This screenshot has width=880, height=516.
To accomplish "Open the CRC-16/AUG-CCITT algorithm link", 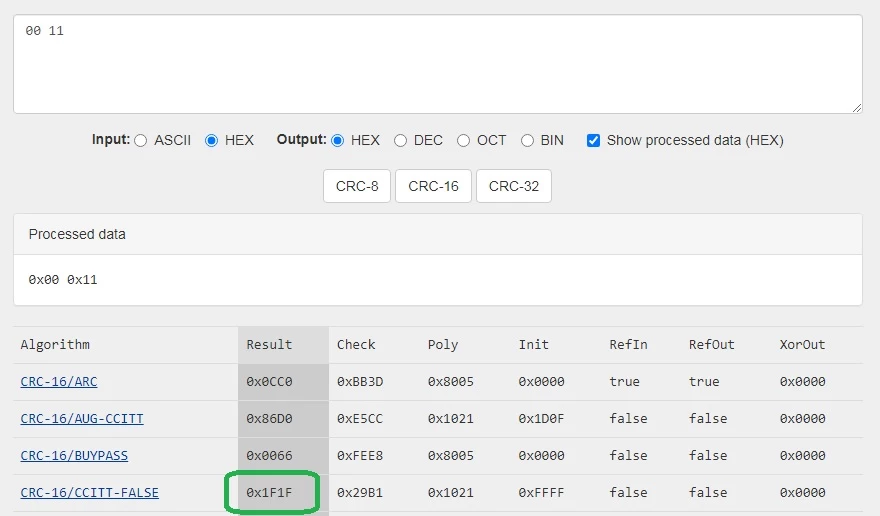I will point(82,419).
